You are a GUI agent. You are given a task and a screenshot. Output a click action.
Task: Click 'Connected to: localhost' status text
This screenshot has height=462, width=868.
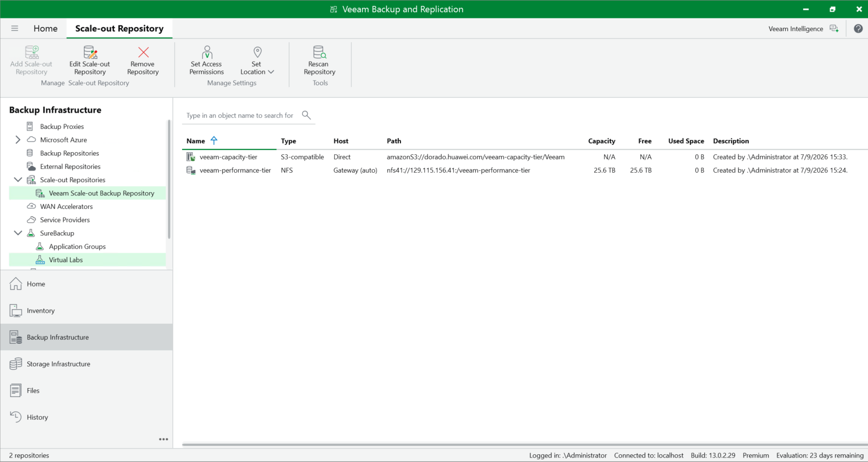tap(649, 455)
